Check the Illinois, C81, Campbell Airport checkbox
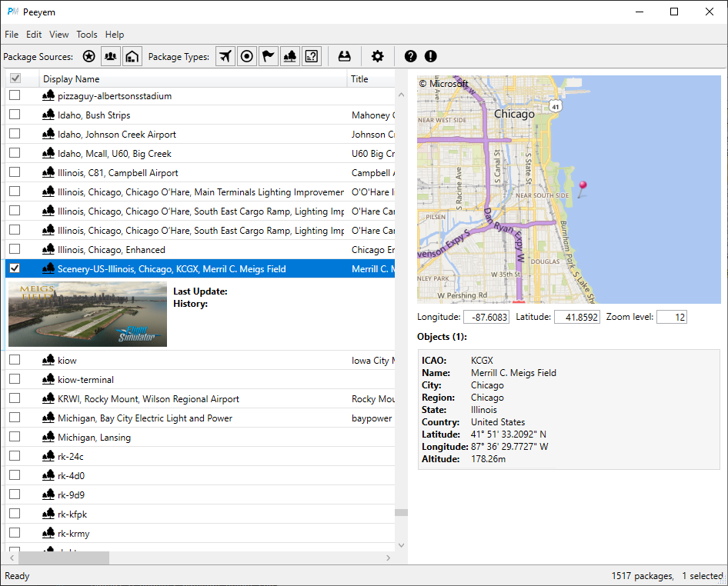The image size is (728, 586). pos(15,172)
